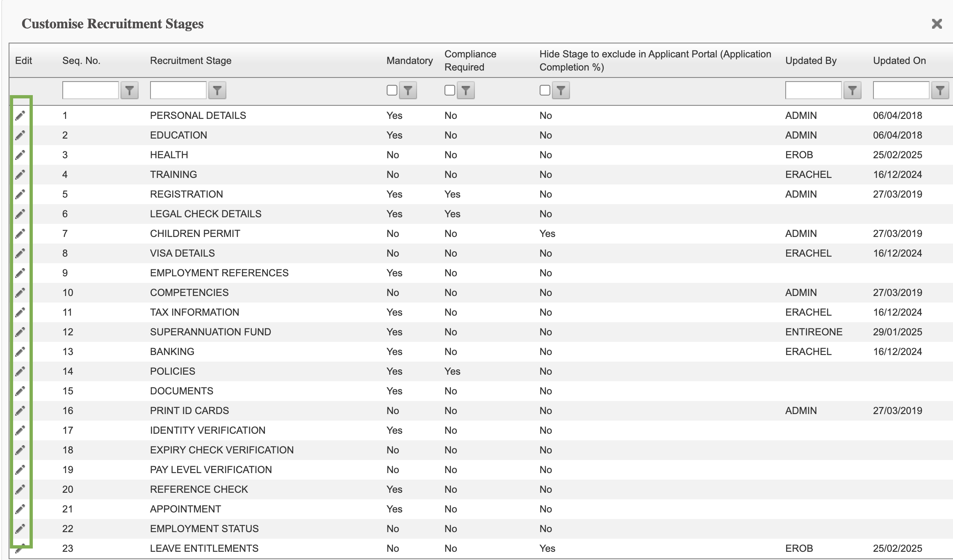953x560 pixels.
Task: Click the EXPIRY CHECK VERIFICATION stage name
Action: tap(222, 450)
